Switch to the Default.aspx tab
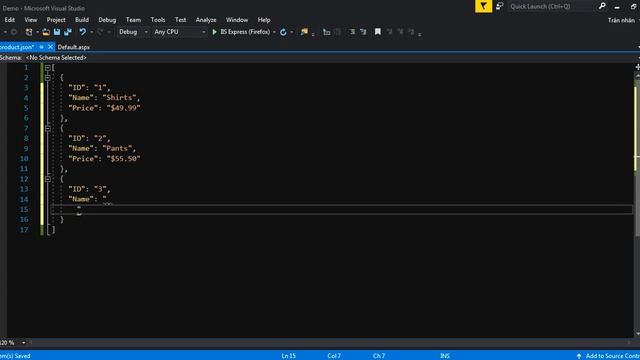This screenshot has height=360, width=640. pyautogui.click(x=73, y=47)
